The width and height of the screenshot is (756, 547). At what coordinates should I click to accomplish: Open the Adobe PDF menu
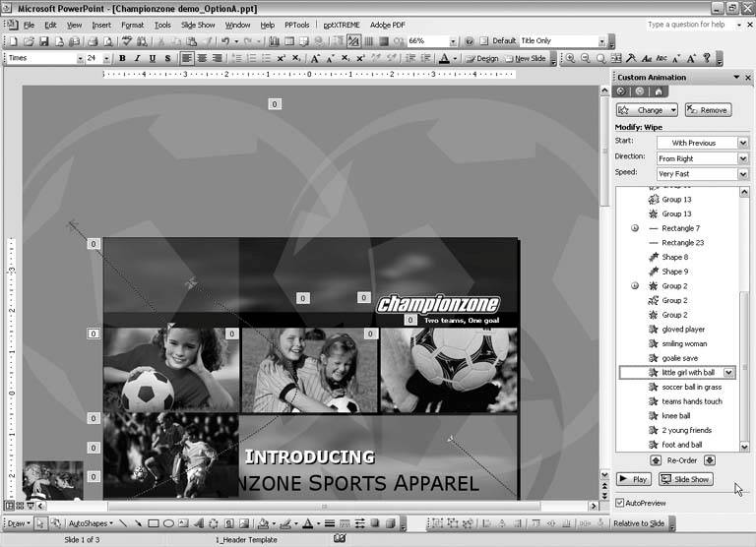387,25
